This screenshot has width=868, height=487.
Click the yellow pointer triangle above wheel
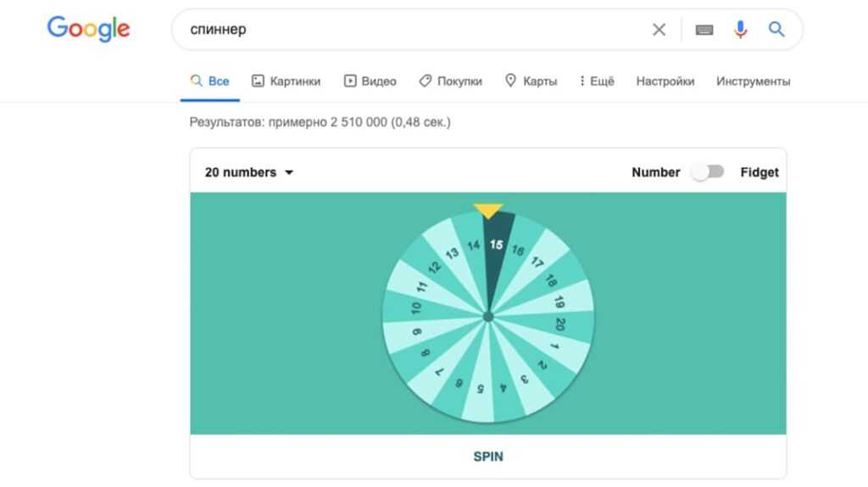click(488, 210)
